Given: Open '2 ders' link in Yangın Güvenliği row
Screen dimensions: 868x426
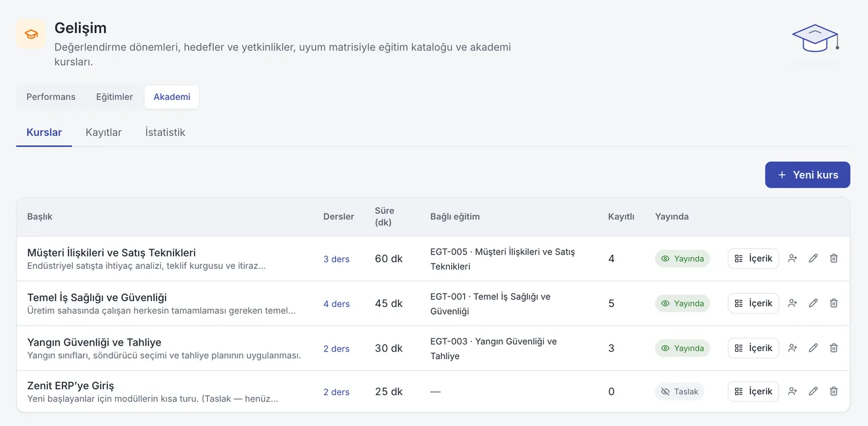Looking at the screenshot, I should click(336, 348).
